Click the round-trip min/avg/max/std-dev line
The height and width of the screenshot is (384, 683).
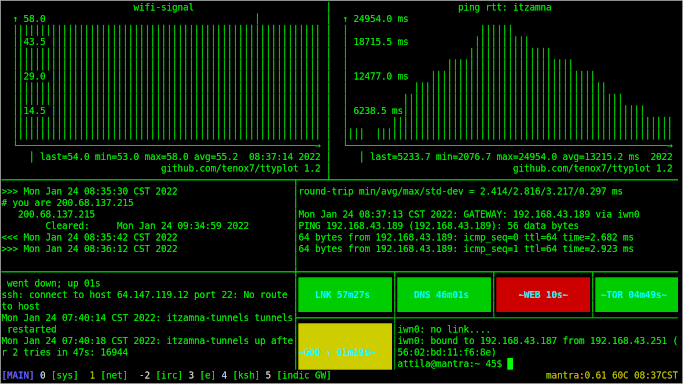click(460, 191)
